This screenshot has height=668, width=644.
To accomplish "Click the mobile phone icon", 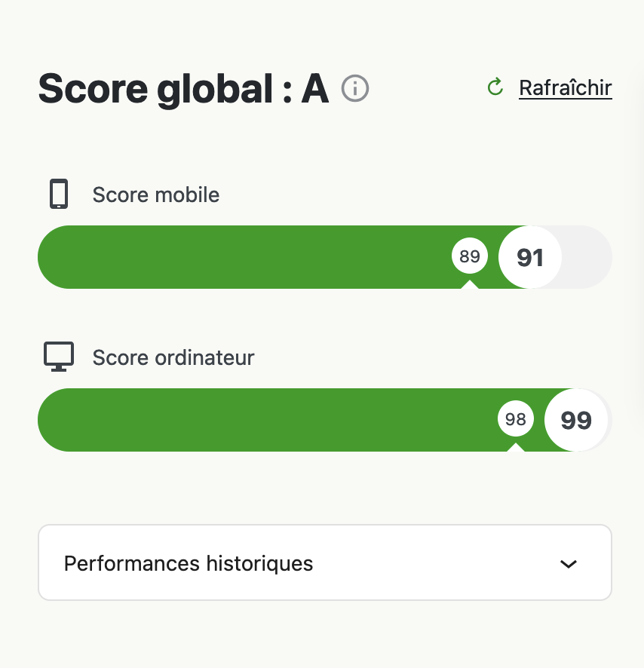I will point(59,194).
